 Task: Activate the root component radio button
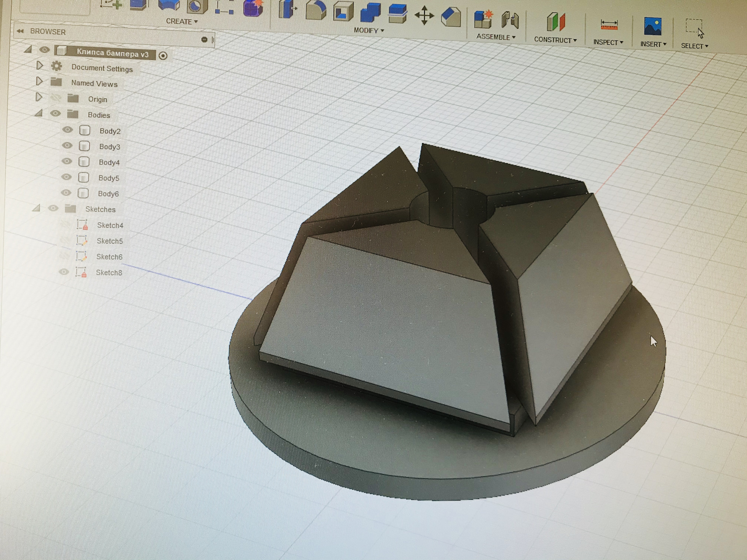[x=163, y=56]
